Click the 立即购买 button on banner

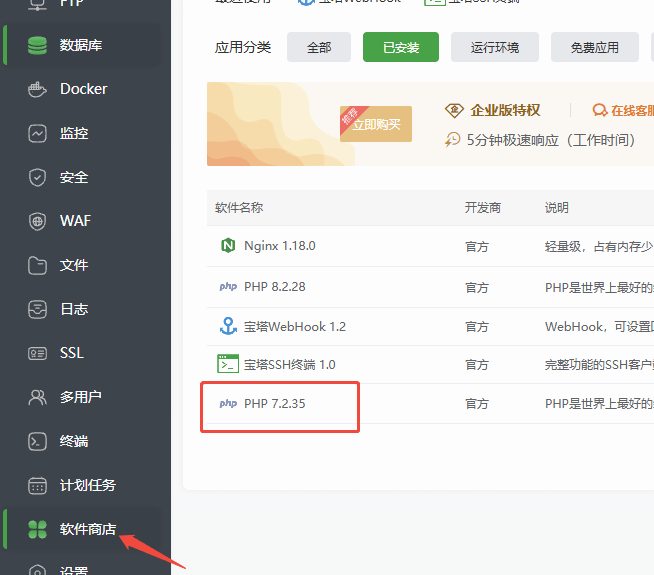click(x=376, y=124)
